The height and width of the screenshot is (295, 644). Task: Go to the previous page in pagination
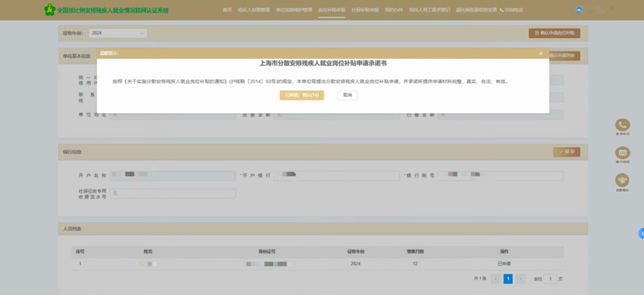click(495, 279)
